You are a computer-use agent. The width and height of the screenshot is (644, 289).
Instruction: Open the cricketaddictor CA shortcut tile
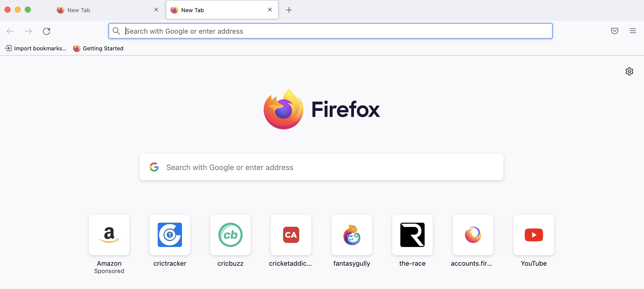coord(291,235)
